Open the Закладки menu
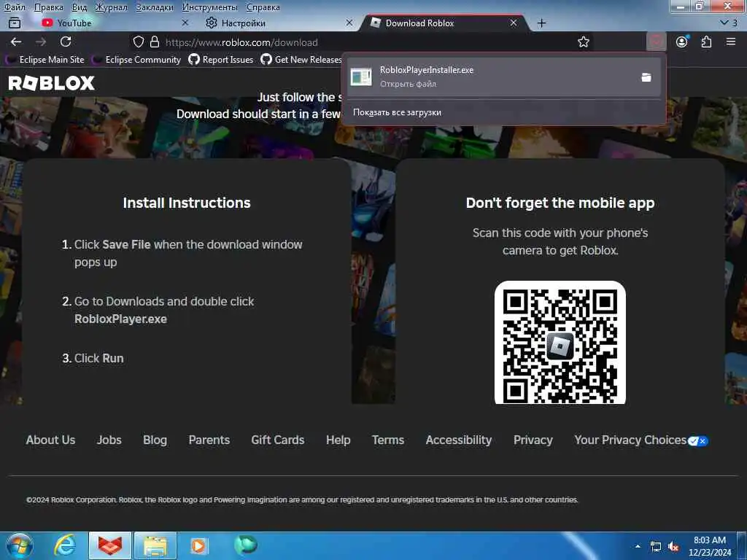Image resolution: width=747 pixels, height=560 pixels. click(155, 7)
